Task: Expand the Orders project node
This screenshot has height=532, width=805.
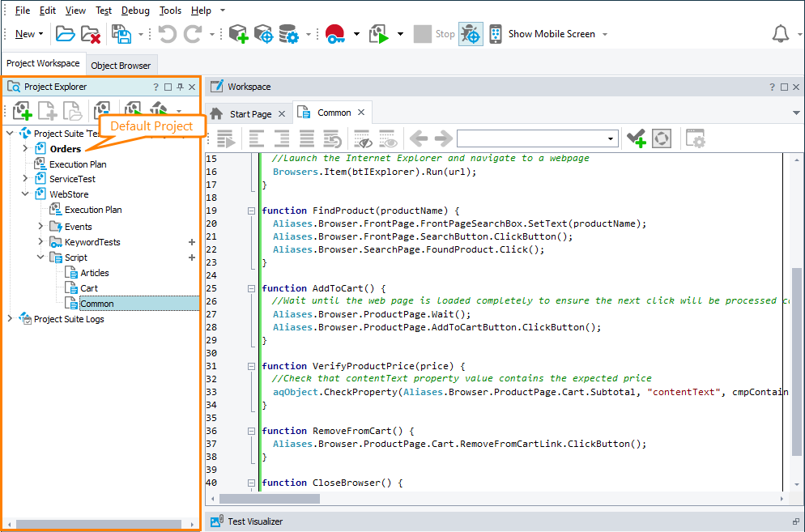Action: [x=25, y=149]
